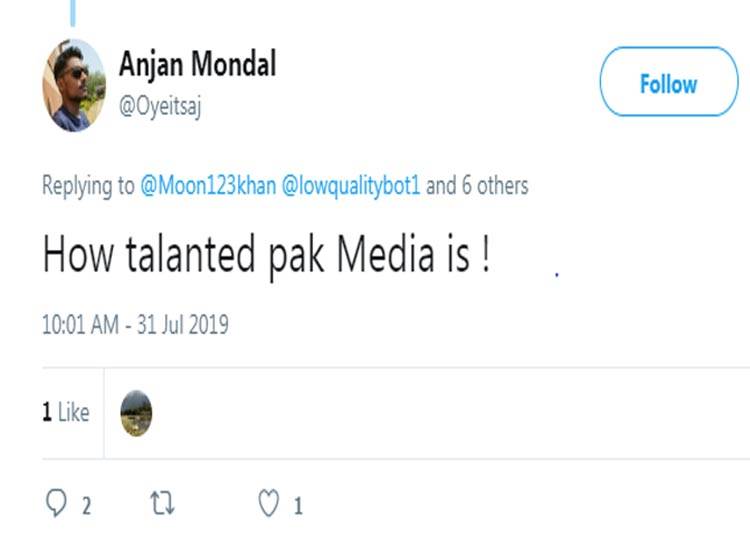The width and height of the screenshot is (750, 555).
Task: Retweet this tweet using the retweet icon
Action: tap(162, 503)
